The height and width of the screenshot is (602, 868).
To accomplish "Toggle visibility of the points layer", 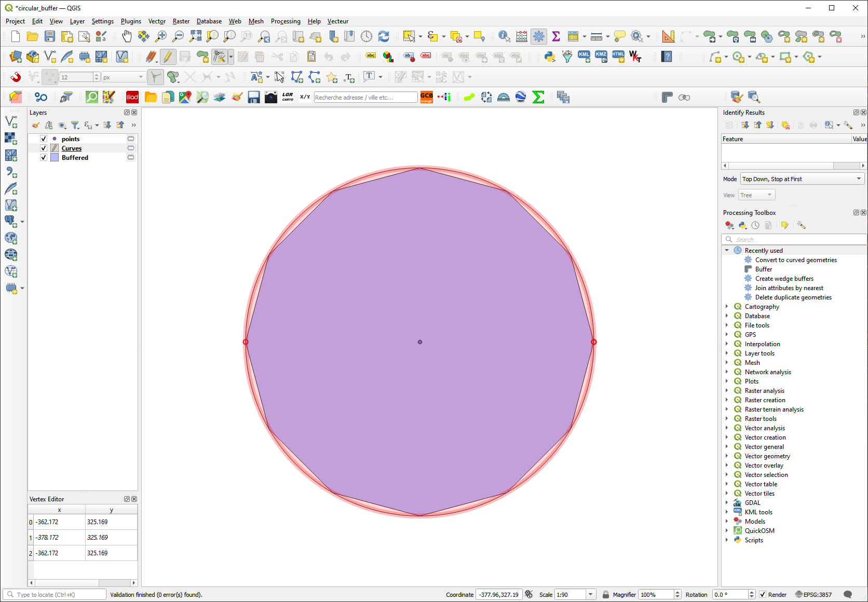I will (44, 139).
